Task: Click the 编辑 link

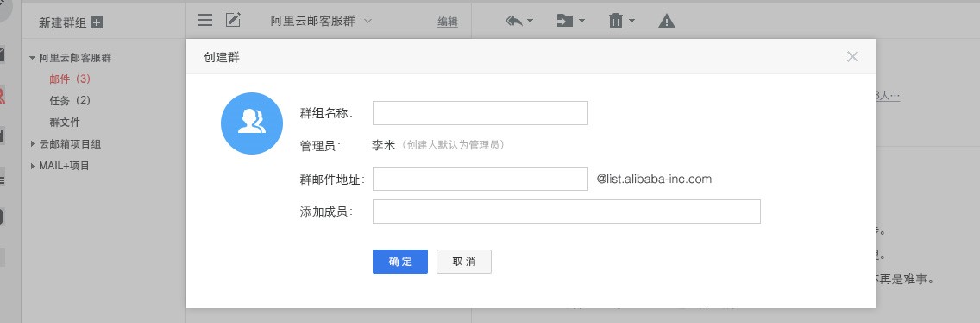Action: pyautogui.click(x=448, y=22)
